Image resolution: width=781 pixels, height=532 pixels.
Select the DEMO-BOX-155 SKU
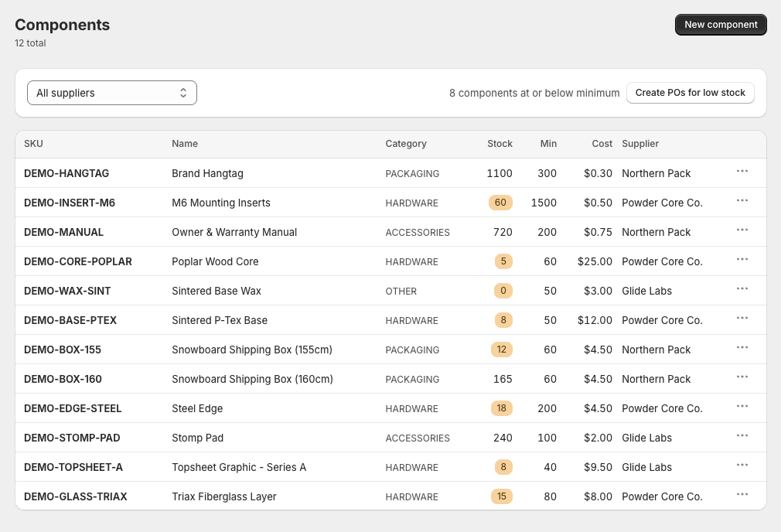pos(63,350)
